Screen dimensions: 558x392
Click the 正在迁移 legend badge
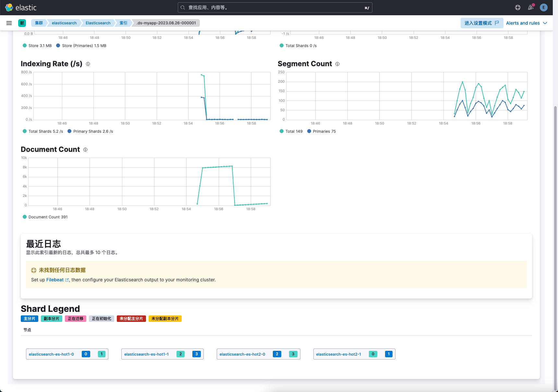coord(76,319)
